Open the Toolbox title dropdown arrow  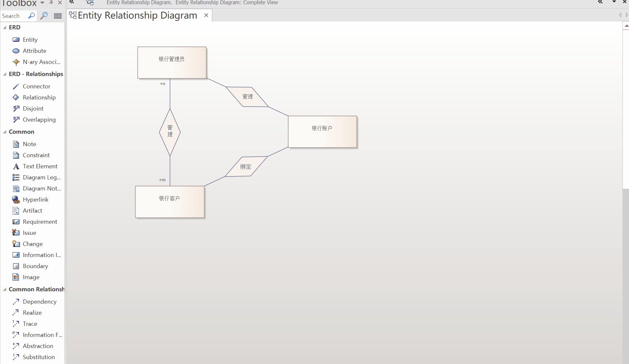42,3
